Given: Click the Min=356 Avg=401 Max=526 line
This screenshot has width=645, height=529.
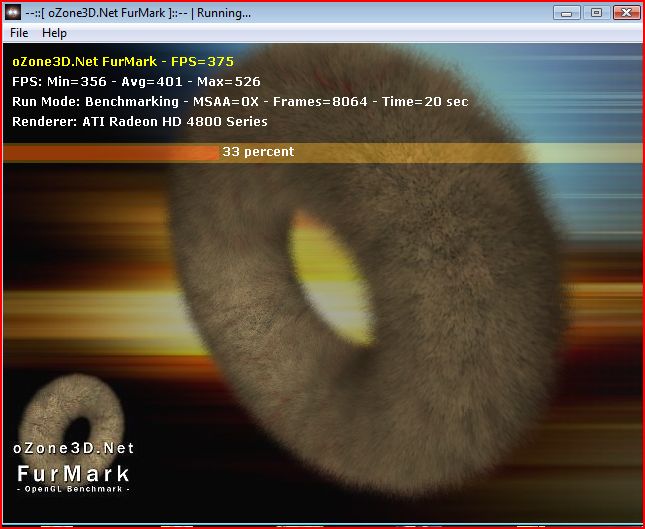Looking at the screenshot, I should tap(136, 81).
